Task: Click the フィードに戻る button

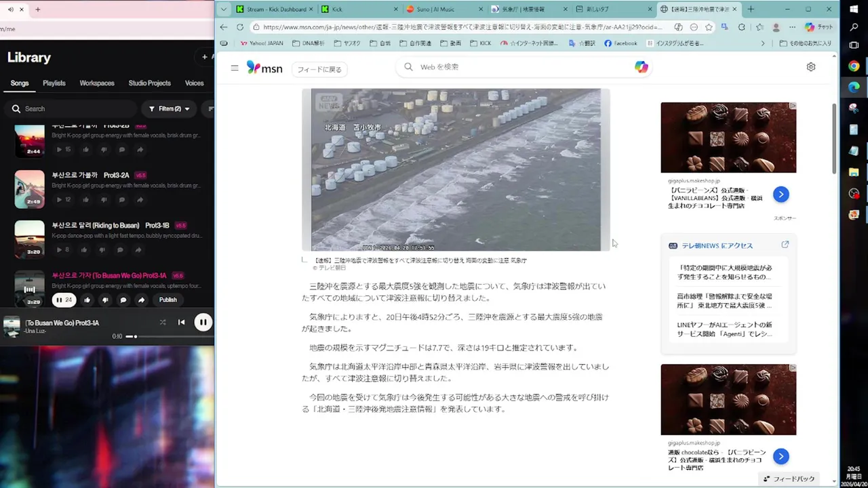Action: (x=320, y=69)
